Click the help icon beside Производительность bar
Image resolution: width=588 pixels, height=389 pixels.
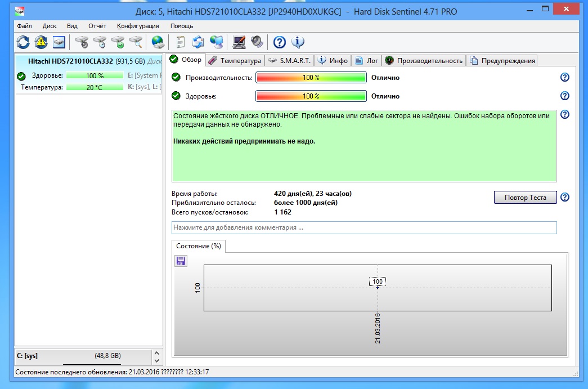coord(565,77)
